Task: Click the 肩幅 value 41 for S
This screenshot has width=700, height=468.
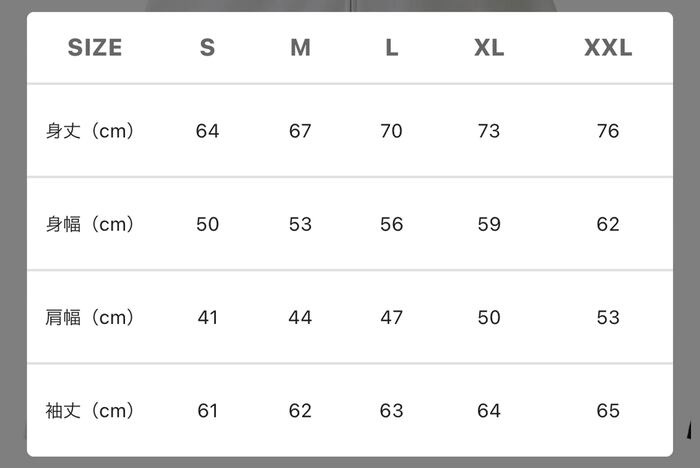Action: pyautogui.click(x=207, y=318)
